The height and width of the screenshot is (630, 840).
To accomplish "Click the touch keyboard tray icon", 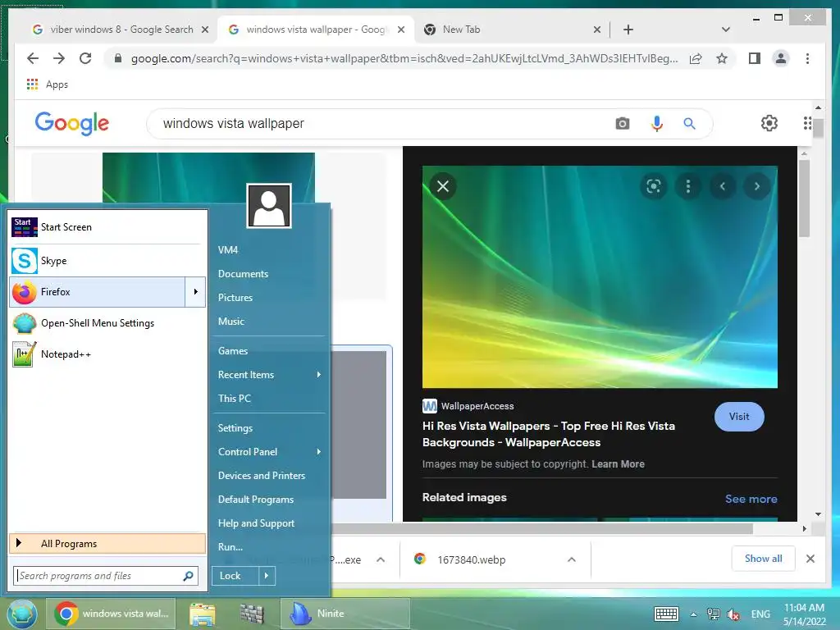I will (x=666, y=614).
